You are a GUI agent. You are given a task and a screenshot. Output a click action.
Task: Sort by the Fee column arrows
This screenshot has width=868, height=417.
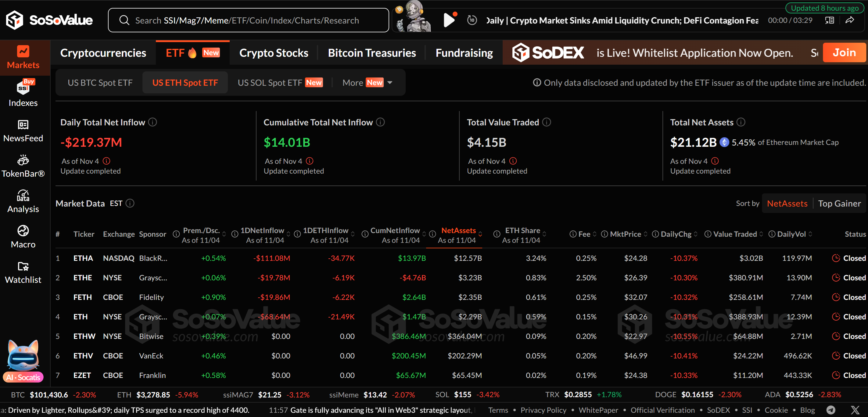[x=594, y=234]
